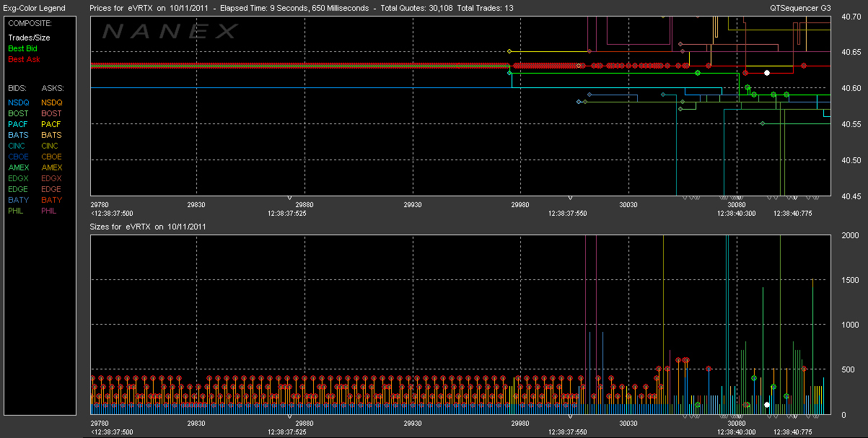Click the 1000 size axis label
The image size is (868, 438).
click(x=850, y=325)
